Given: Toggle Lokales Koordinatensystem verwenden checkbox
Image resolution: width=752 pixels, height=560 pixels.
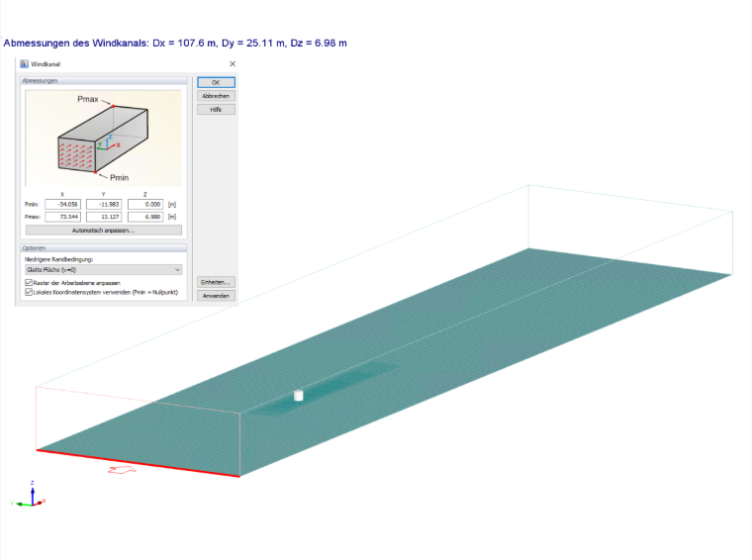Looking at the screenshot, I should pyautogui.click(x=29, y=292).
